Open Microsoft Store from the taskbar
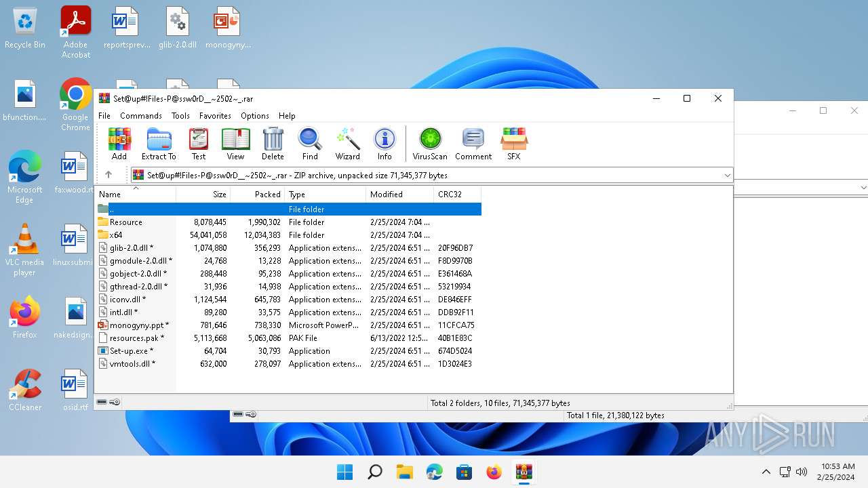868x488 pixels. tap(465, 472)
